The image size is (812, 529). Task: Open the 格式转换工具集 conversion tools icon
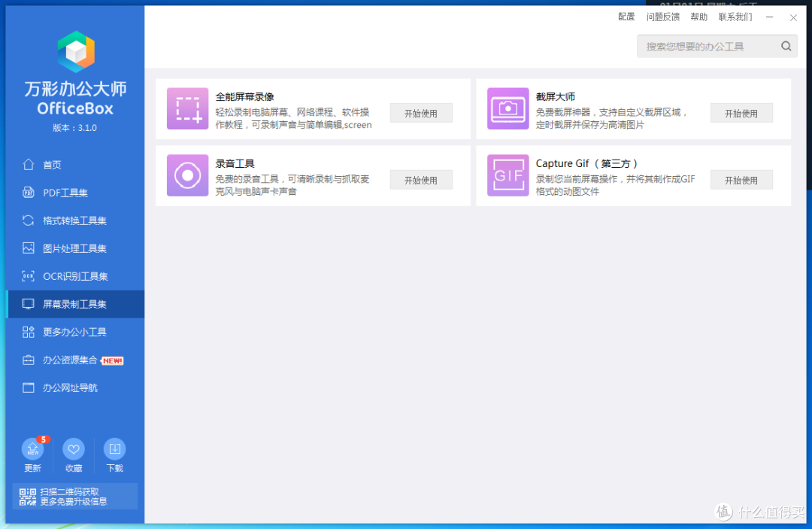[x=27, y=220]
